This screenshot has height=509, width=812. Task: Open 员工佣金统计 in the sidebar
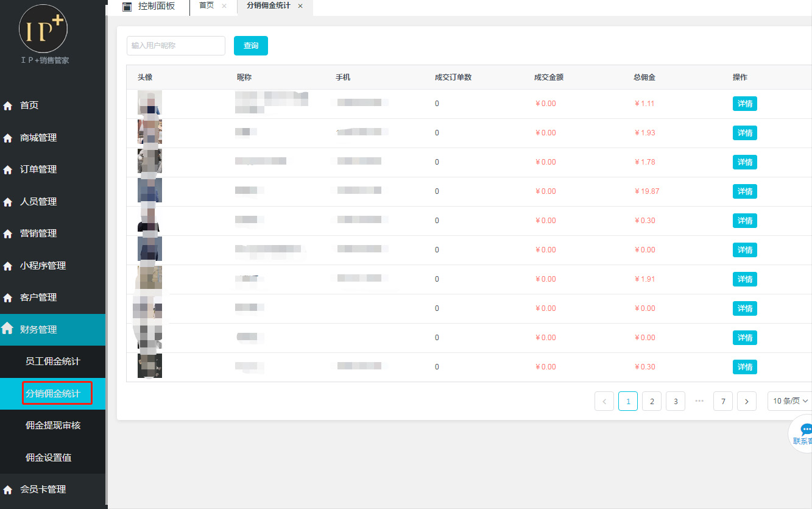(x=53, y=361)
